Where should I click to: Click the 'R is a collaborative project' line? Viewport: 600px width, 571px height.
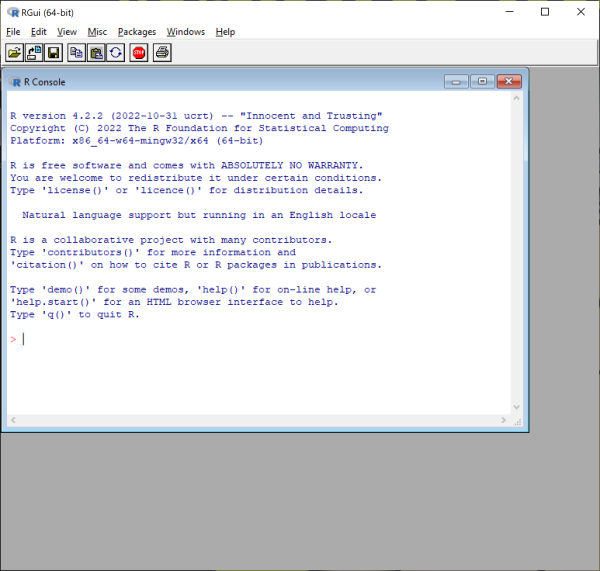[x=171, y=240]
